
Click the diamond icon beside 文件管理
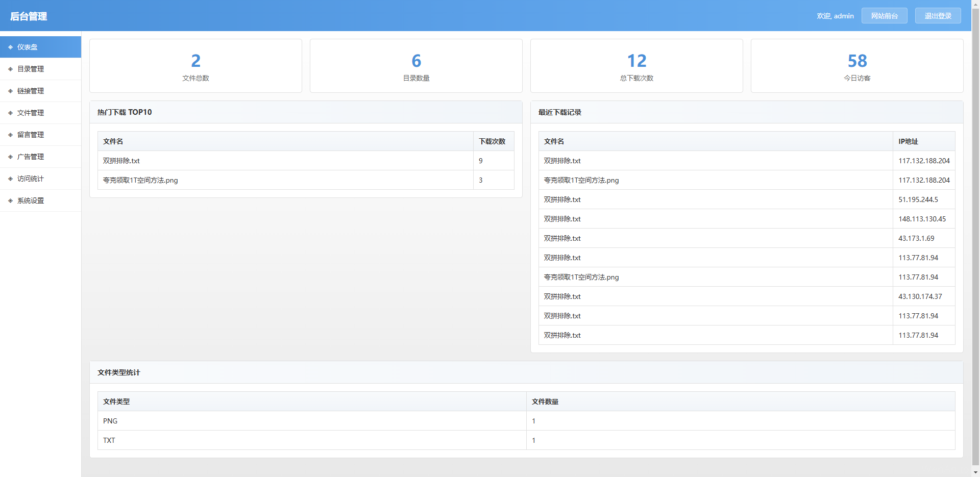10,113
